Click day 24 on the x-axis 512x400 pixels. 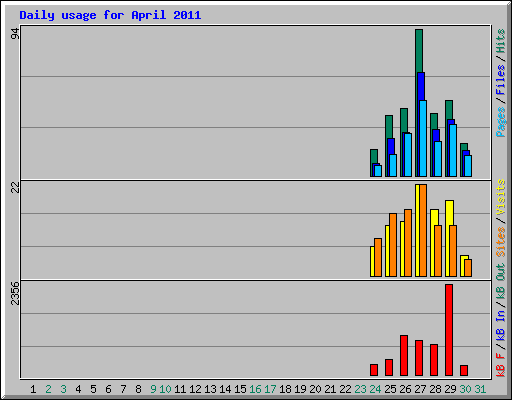(375, 389)
